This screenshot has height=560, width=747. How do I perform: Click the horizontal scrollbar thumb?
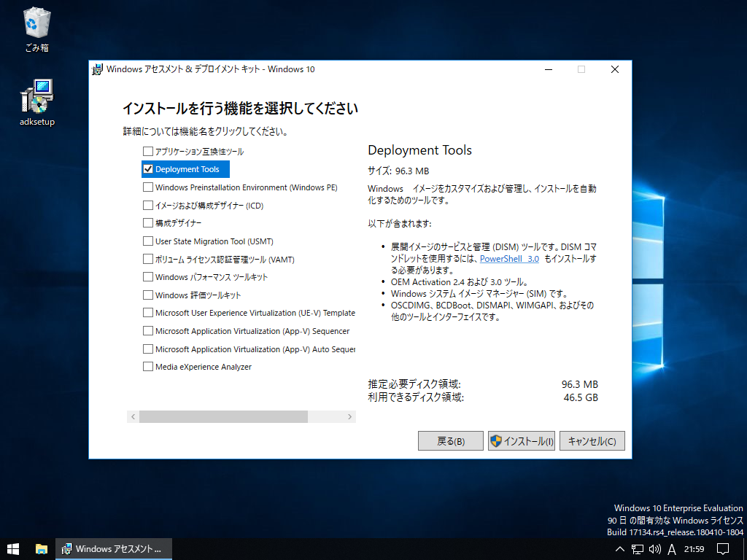[x=223, y=416]
